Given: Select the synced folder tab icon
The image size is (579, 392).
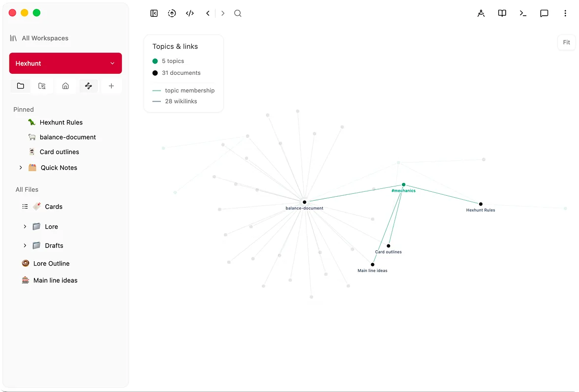Looking at the screenshot, I should pos(42,86).
